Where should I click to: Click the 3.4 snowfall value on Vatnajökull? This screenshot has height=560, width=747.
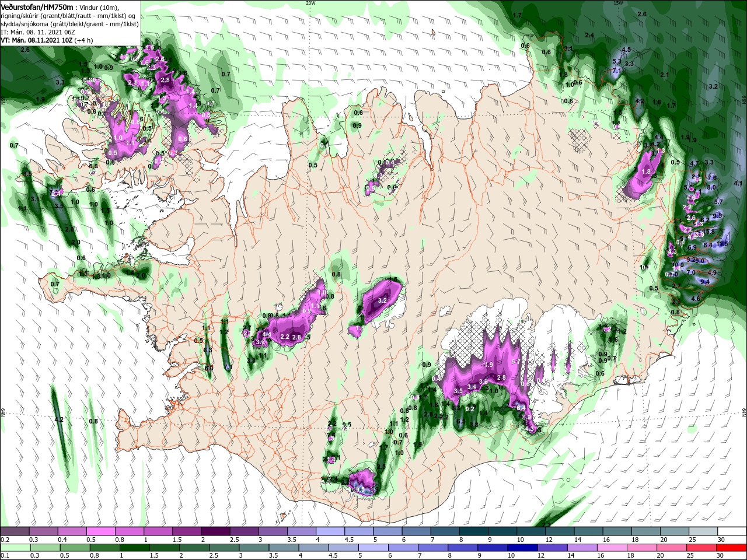point(472,387)
